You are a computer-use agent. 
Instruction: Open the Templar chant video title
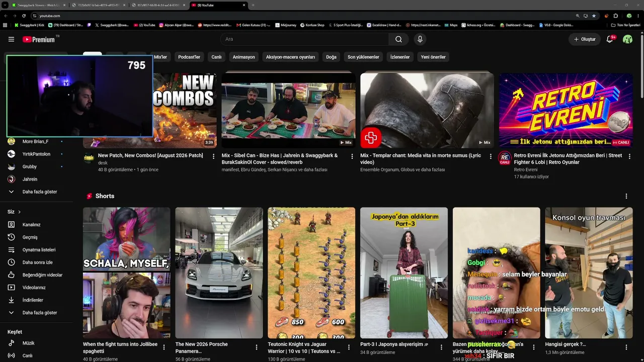click(x=421, y=159)
